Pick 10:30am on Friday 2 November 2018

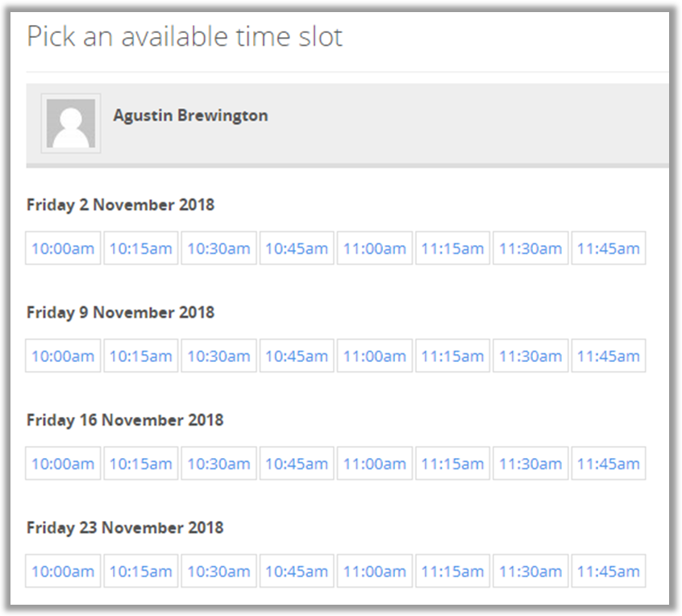coord(218,248)
